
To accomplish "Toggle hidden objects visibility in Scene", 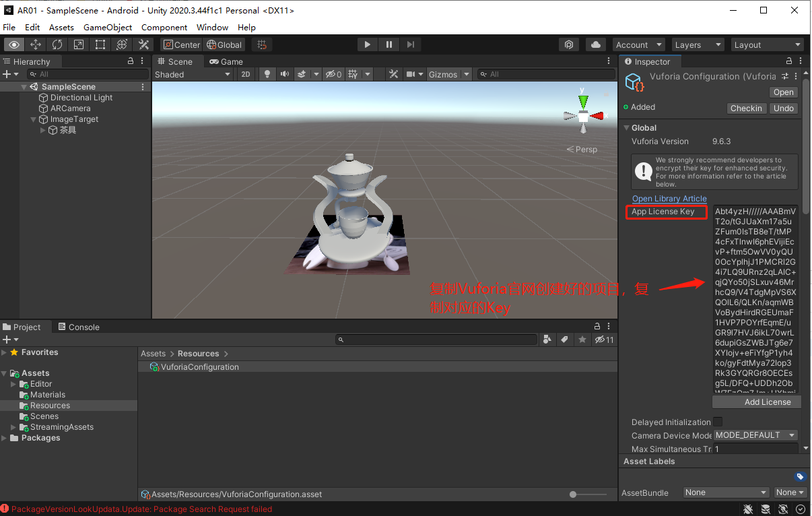I will 333,74.
